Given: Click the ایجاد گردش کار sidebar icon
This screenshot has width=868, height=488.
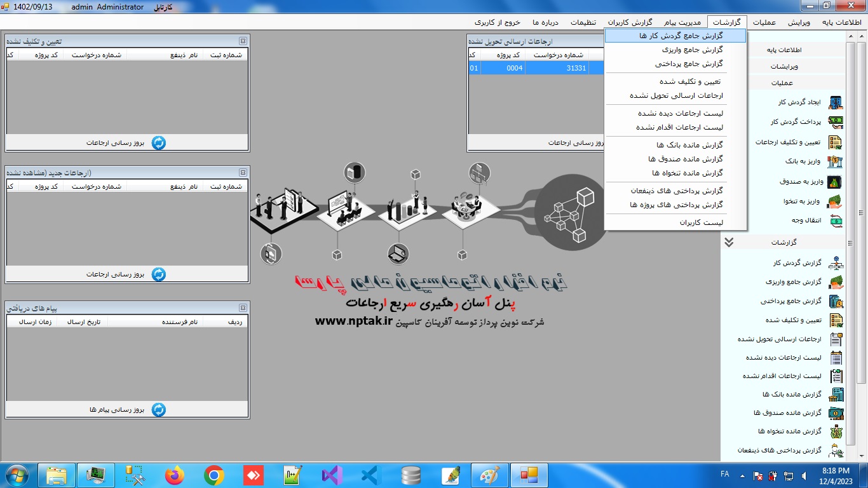Looking at the screenshot, I should [x=836, y=102].
